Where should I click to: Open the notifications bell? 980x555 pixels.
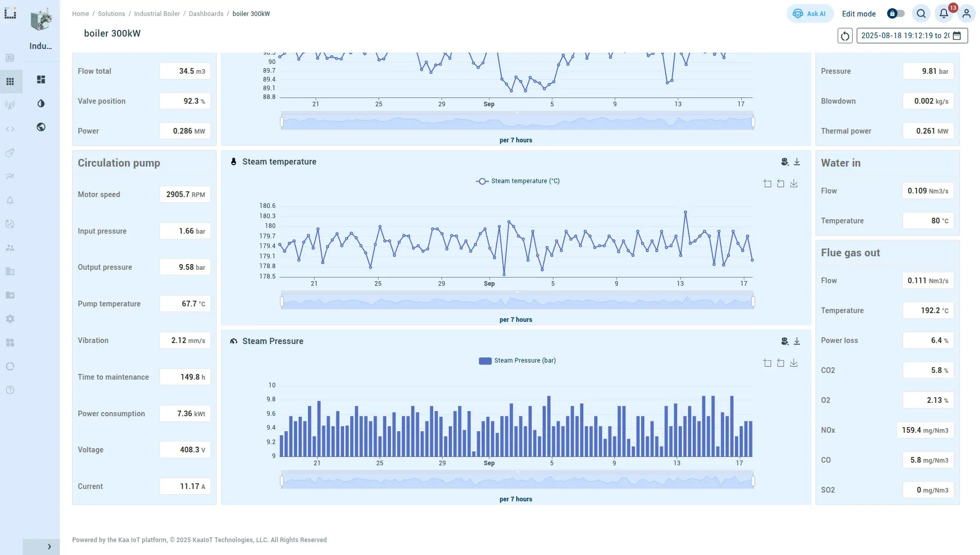(x=943, y=14)
